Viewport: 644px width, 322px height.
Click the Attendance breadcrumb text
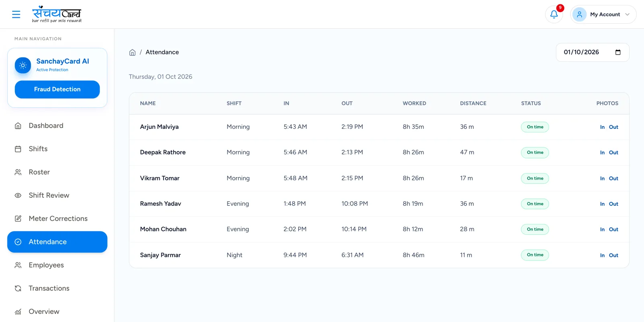[x=162, y=52]
